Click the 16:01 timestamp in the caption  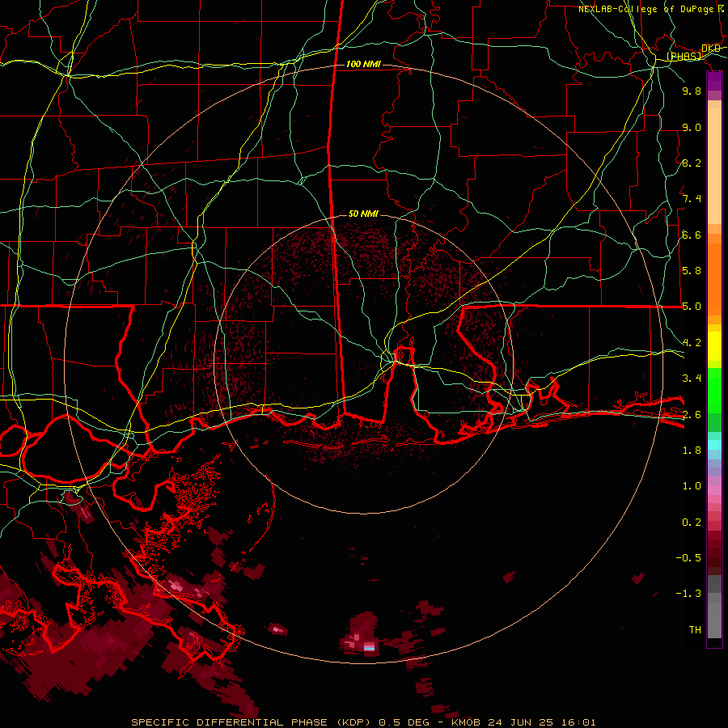point(577,722)
